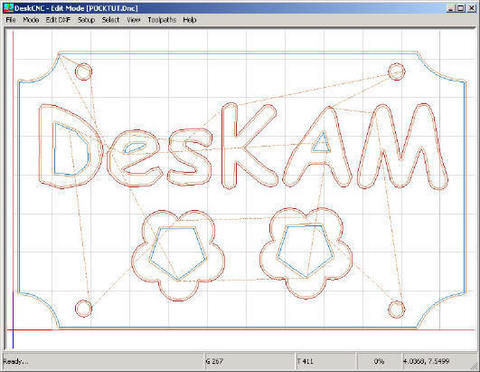
Task: Select the top-left corner hole circle
Action: pyautogui.click(x=83, y=72)
